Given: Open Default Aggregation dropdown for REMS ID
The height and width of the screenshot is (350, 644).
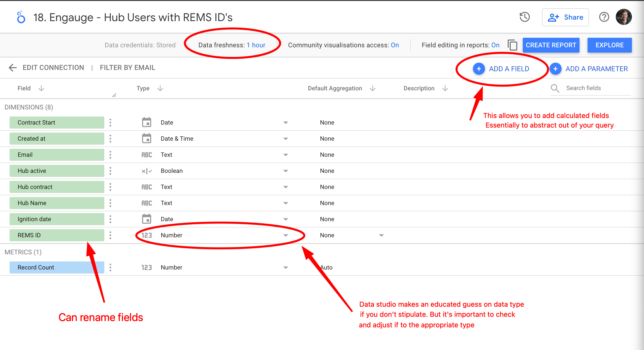Looking at the screenshot, I should [381, 235].
